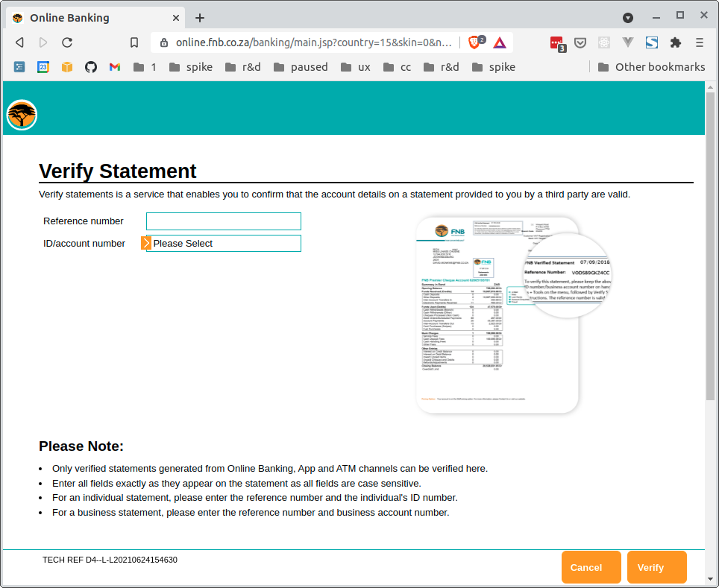This screenshot has height=588, width=719.
Task: Expand the ID/account number dropdown
Action: pyautogui.click(x=224, y=244)
